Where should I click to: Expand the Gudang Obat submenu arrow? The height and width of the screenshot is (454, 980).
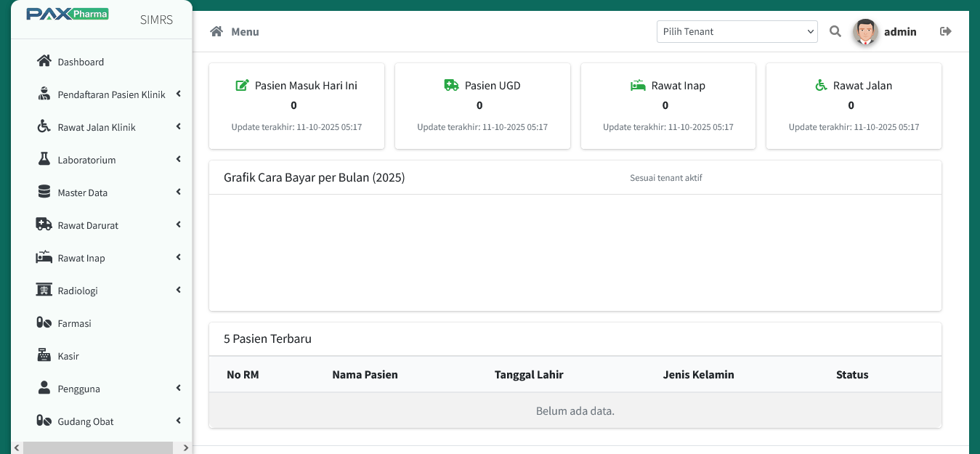pyautogui.click(x=178, y=421)
